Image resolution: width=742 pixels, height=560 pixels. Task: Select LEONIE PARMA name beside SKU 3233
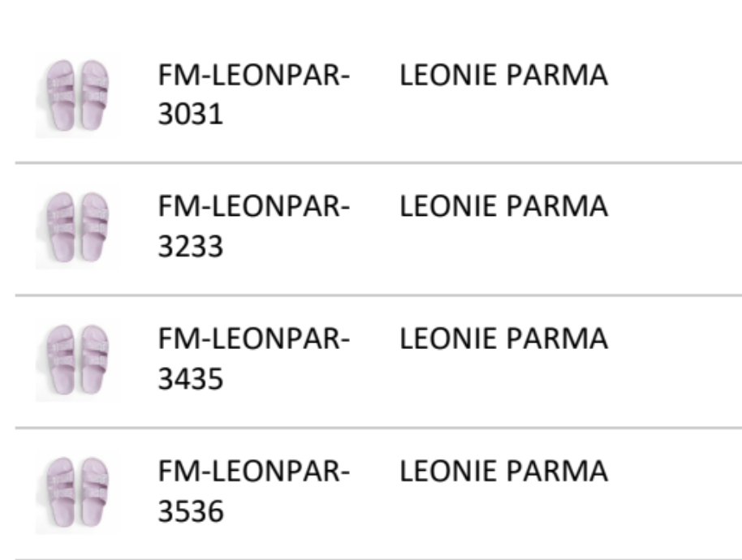503,209
